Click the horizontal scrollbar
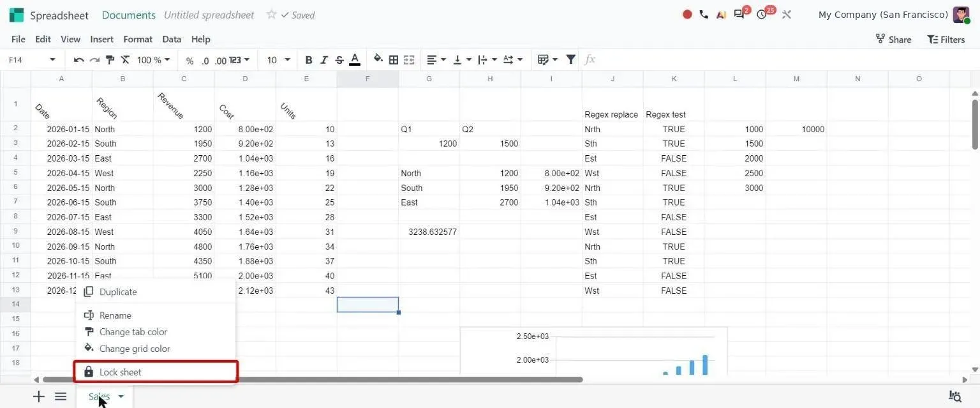980x408 pixels. click(312, 379)
